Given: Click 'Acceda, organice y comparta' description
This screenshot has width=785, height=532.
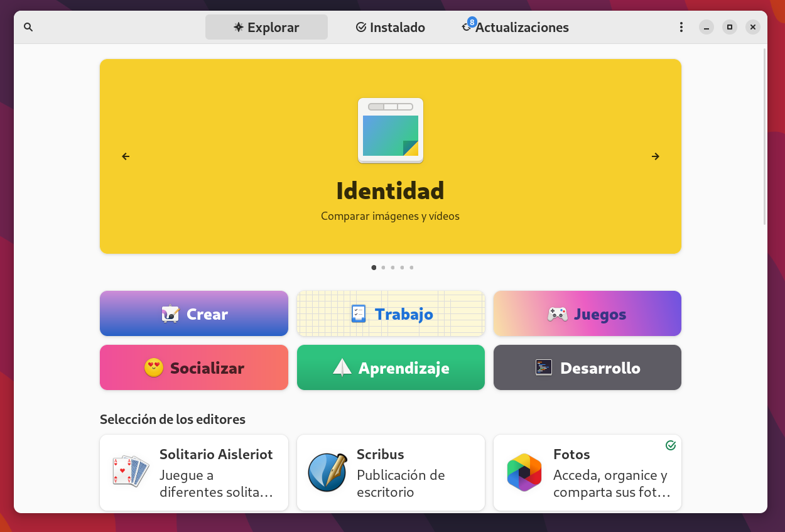Looking at the screenshot, I should tap(612, 484).
